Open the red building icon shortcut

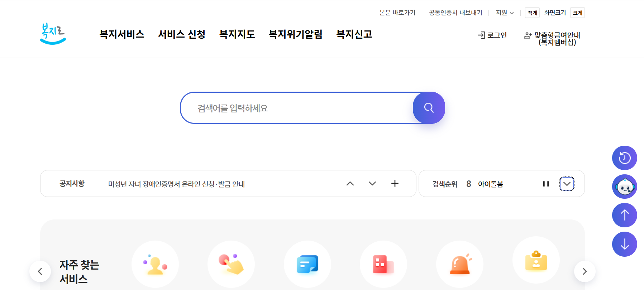pos(383,264)
